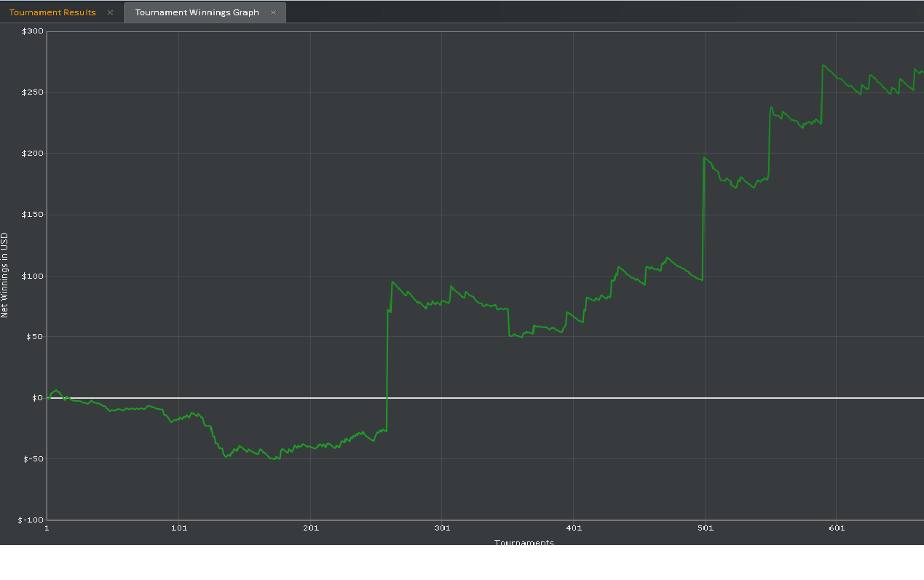
Task: Click the $50 y-axis label
Action: click(35, 337)
